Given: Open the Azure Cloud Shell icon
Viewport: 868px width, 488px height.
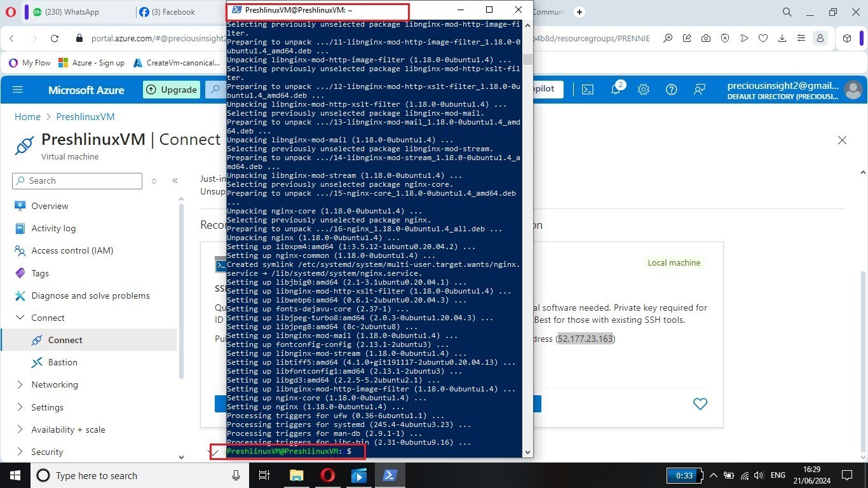Looking at the screenshot, I should (588, 90).
